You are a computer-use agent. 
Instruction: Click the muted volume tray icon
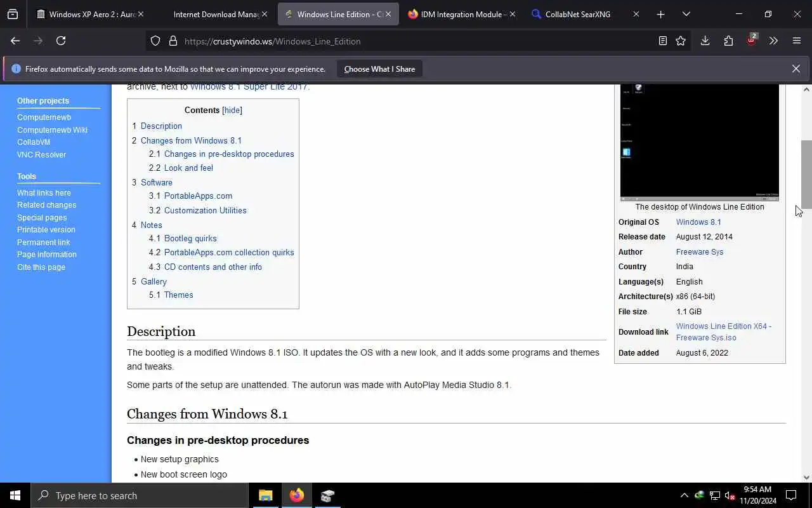pyautogui.click(x=730, y=495)
